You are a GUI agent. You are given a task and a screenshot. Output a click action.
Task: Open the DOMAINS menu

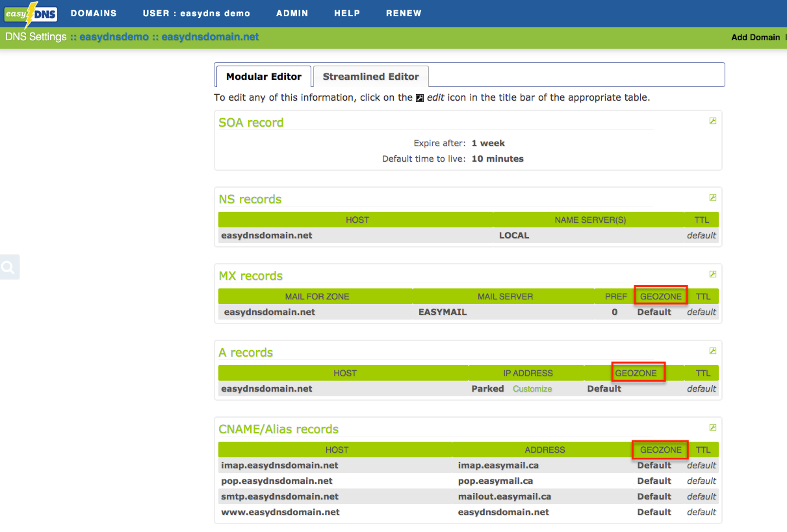pos(94,13)
